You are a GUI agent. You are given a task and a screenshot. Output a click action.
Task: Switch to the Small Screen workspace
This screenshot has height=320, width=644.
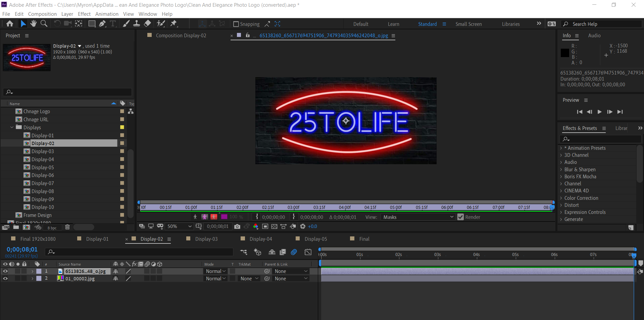(468, 24)
